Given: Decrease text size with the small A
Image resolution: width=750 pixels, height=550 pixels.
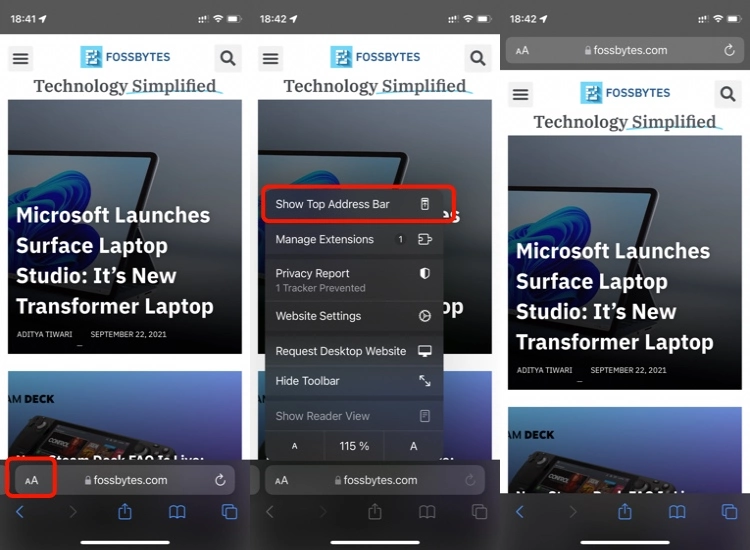Looking at the screenshot, I should pos(295,446).
